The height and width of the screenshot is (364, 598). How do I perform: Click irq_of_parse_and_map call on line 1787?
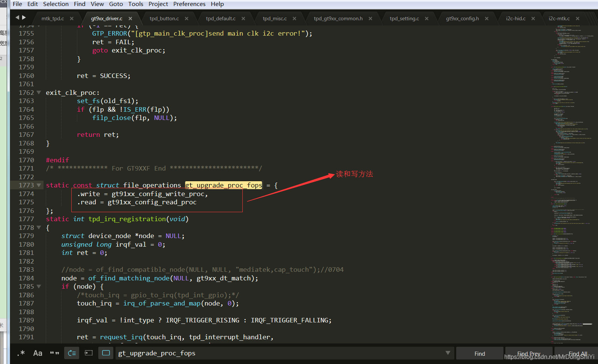[x=162, y=303]
